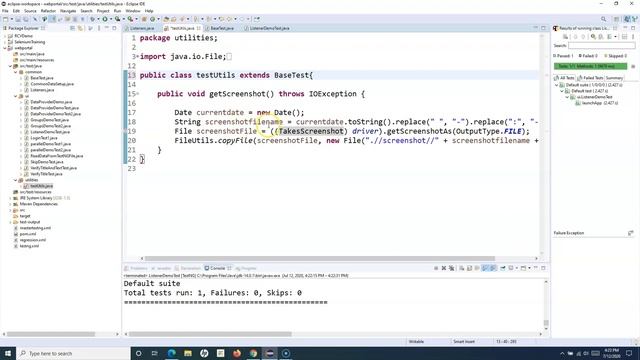Click the Open Perspective icon
The width and height of the screenshot is (640, 360).
click(617, 19)
